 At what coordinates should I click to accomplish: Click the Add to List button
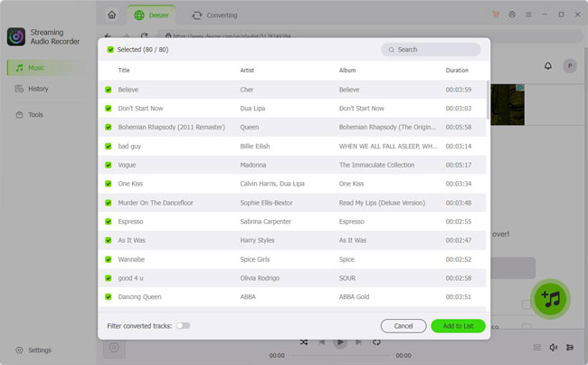point(459,326)
